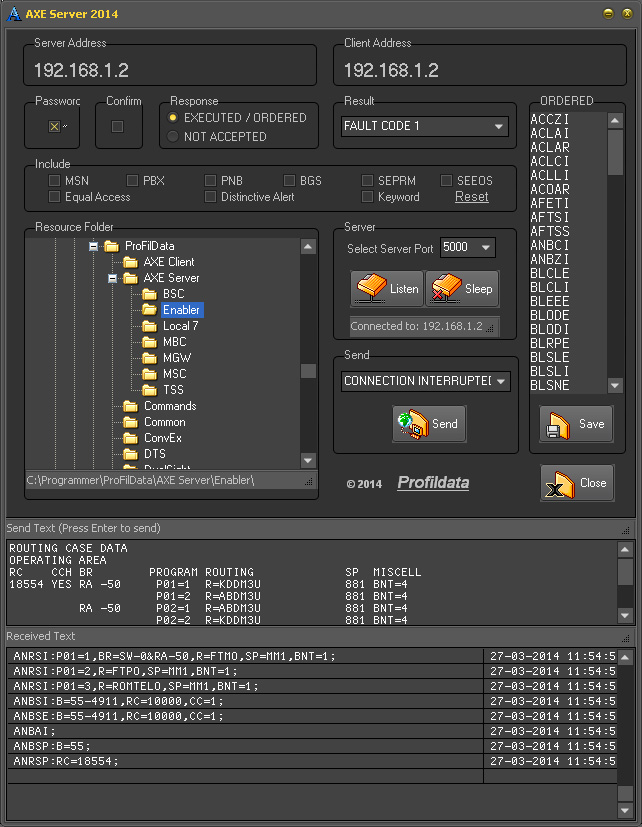Image resolution: width=642 pixels, height=827 pixels.
Task: Select the NOT ACCEPTED radio option
Action: (174, 136)
